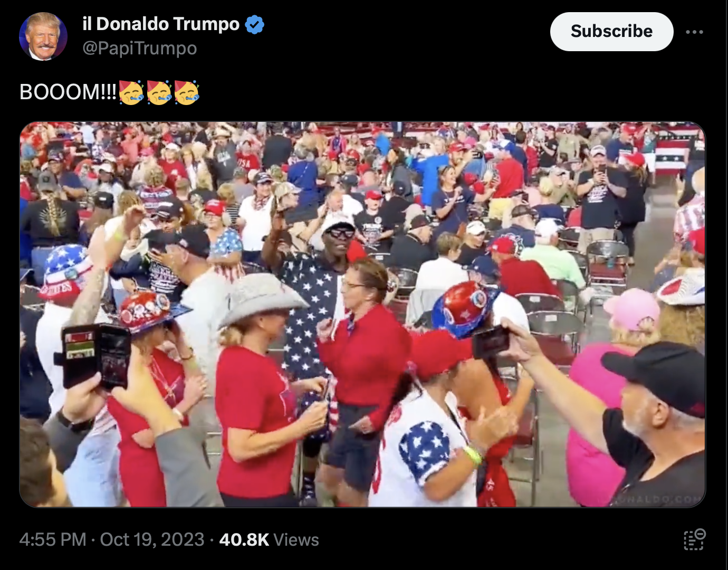This screenshot has width=728, height=570.
Task: Click the Oct 19, 2023 date text
Action: [152, 539]
